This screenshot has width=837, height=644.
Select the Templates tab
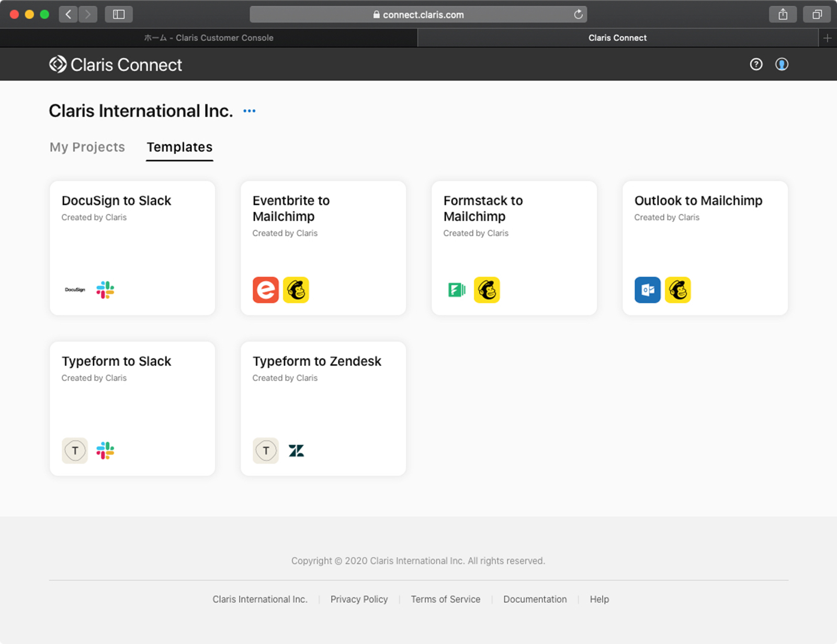coord(179,147)
